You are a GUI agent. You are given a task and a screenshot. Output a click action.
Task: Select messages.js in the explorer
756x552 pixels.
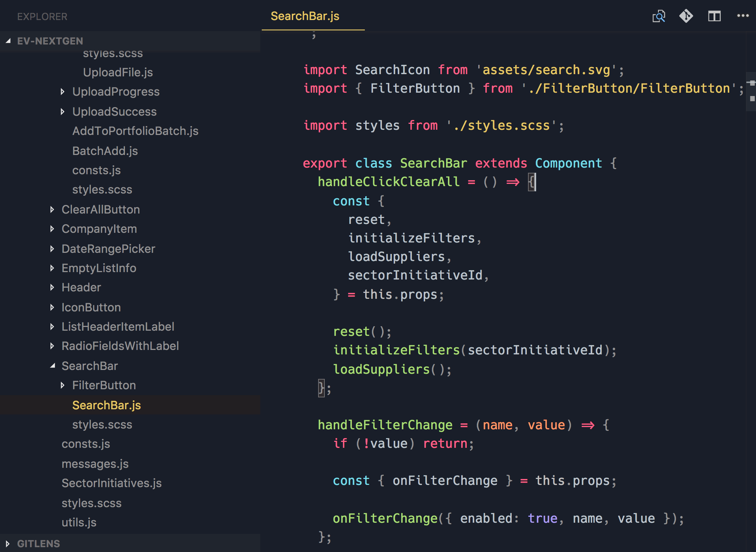click(95, 464)
